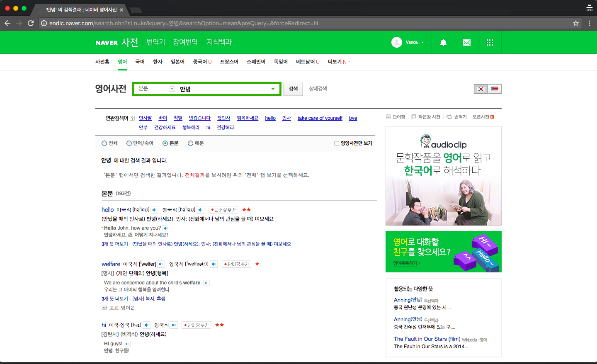Switch to the 프랑스어 dictionary tab
597x364 pixels.
(229, 62)
